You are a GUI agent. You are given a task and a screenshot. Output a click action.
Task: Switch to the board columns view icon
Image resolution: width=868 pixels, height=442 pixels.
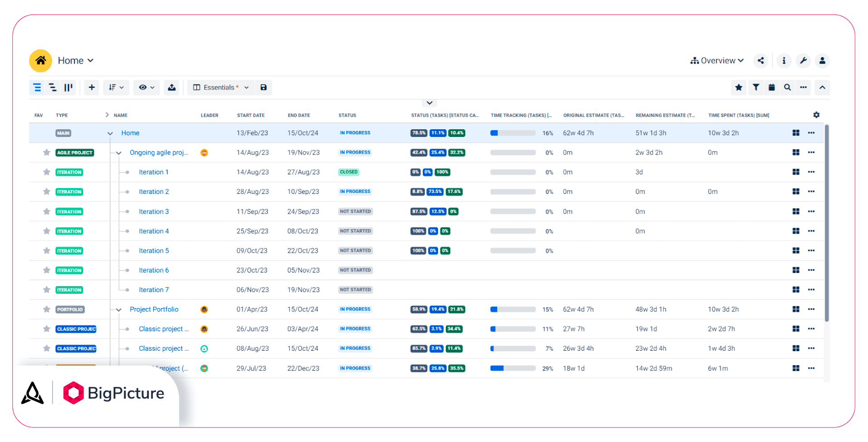[68, 87]
